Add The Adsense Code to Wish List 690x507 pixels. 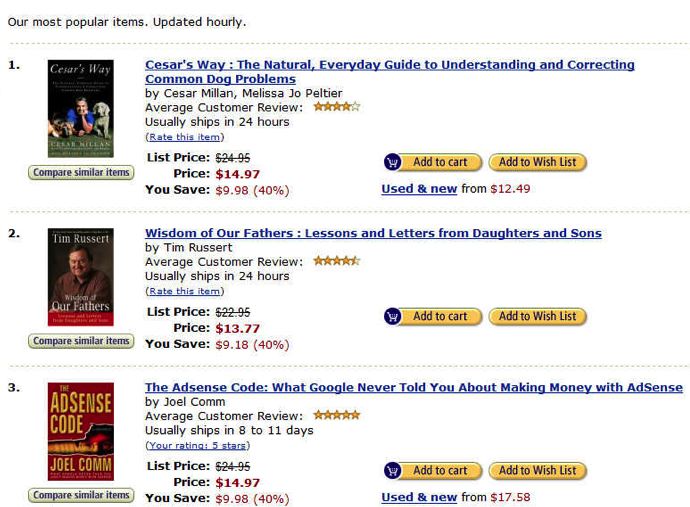537,470
